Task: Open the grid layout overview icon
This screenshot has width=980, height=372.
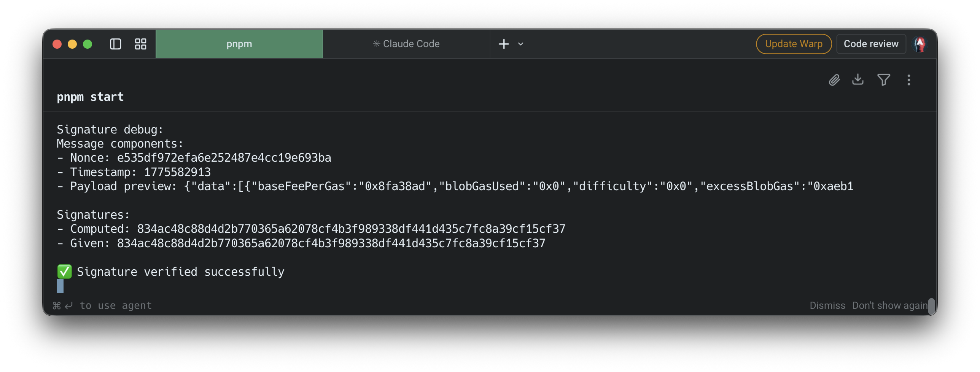Action: [x=140, y=44]
